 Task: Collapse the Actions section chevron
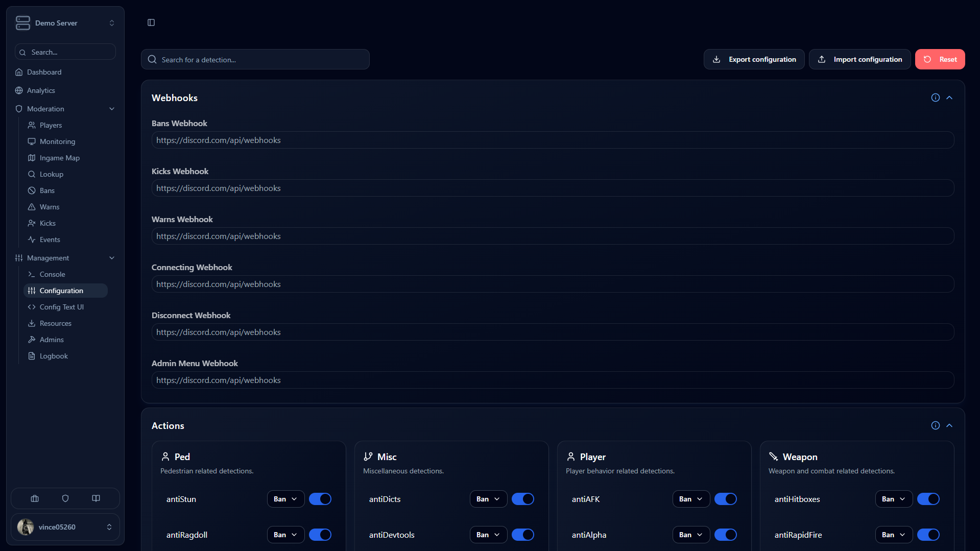point(949,425)
